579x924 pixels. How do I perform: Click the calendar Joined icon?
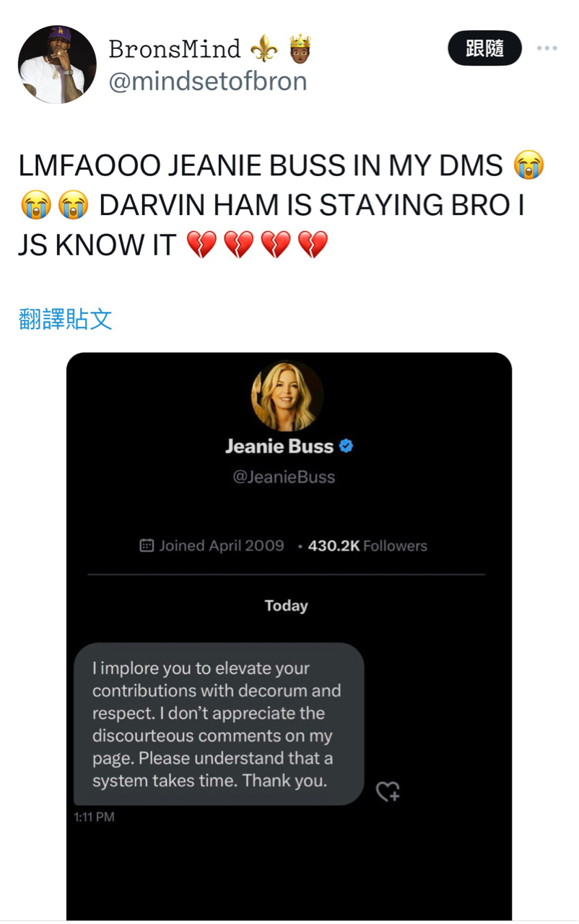147,546
